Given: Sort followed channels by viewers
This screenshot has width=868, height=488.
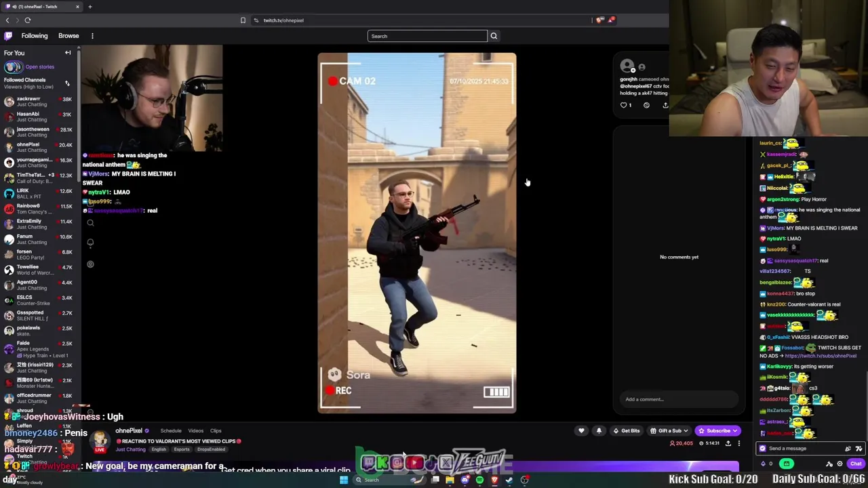Looking at the screenshot, I should pyautogui.click(x=67, y=83).
